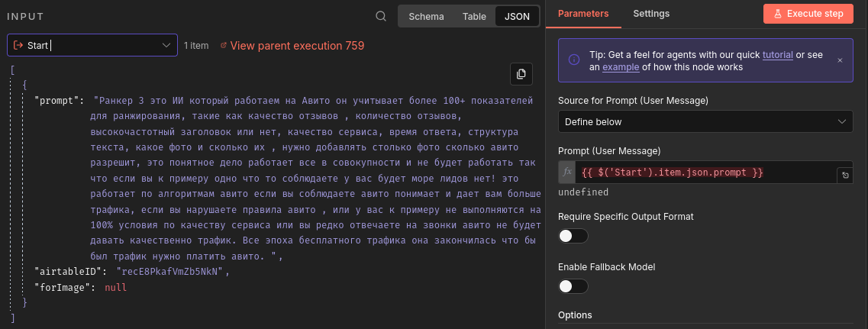Select the JSON view tab

[517, 16]
